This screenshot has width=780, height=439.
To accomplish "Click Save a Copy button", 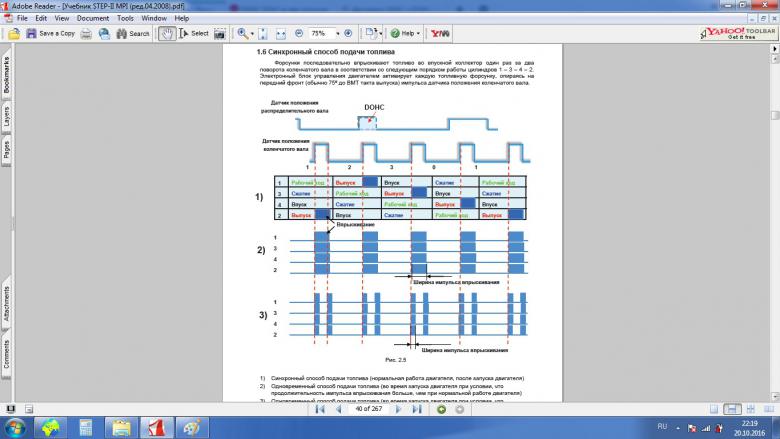I will tap(51, 33).
